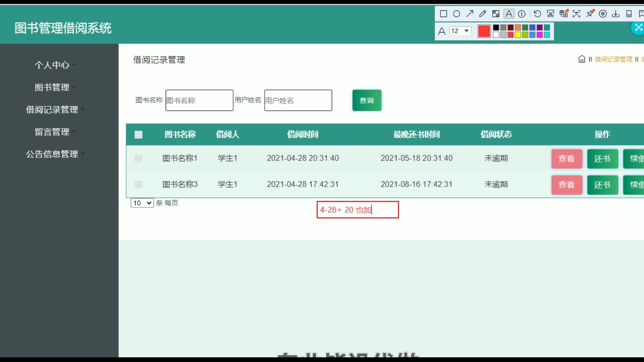Toggle the select-all checkbox in table header

point(139,135)
